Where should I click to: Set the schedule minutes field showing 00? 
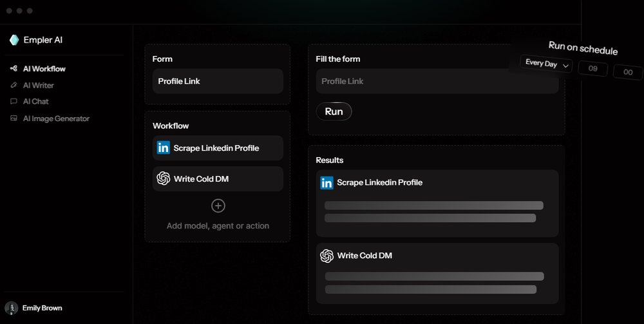628,72
